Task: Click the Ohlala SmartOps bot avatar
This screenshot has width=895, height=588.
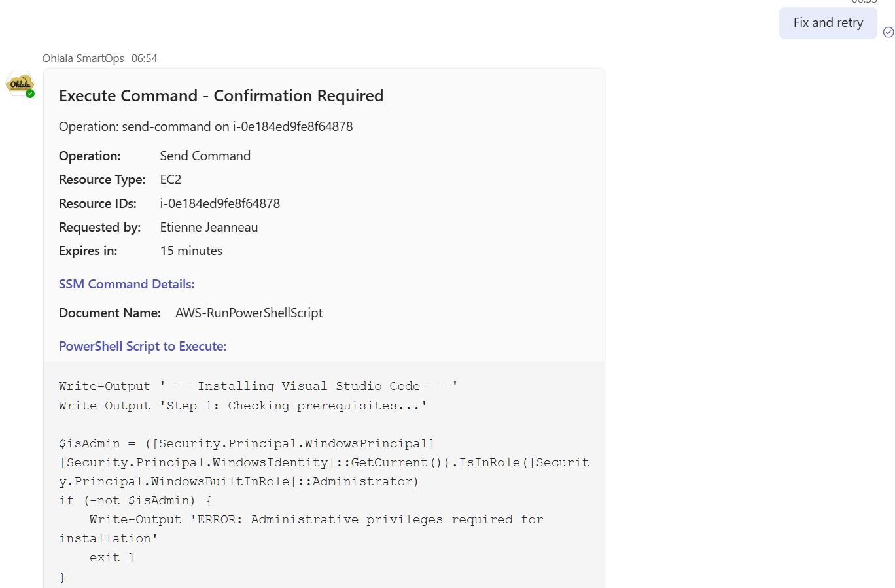Action: click(x=20, y=84)
